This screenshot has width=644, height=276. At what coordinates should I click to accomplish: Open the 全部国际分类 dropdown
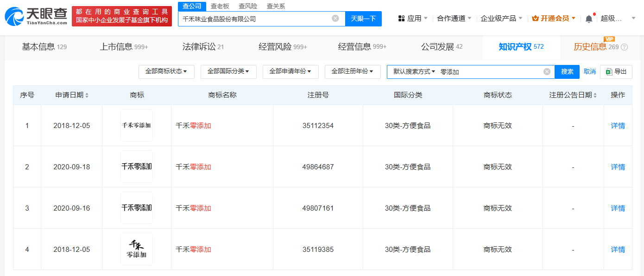228,71
